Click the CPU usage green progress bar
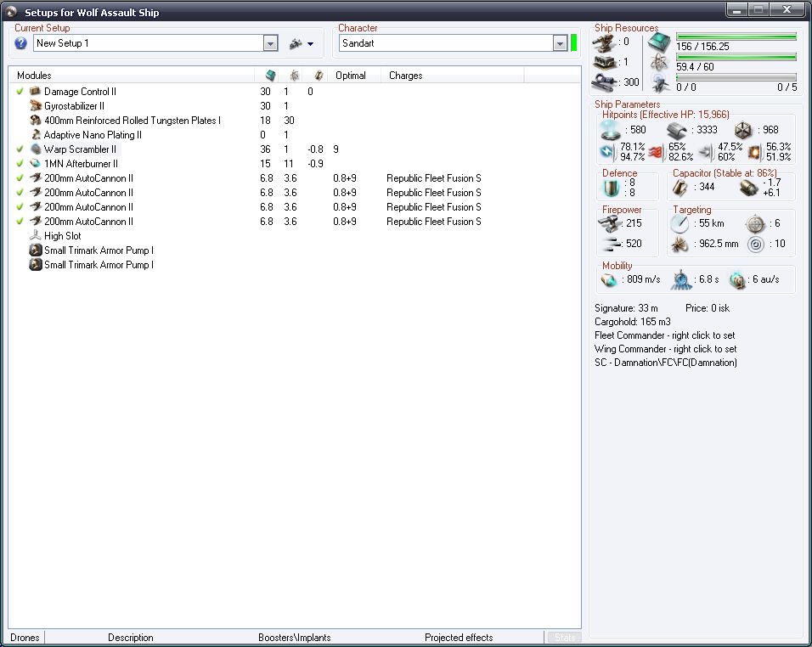The width and height of the screenshot is (812, 647). coord(736,37)
